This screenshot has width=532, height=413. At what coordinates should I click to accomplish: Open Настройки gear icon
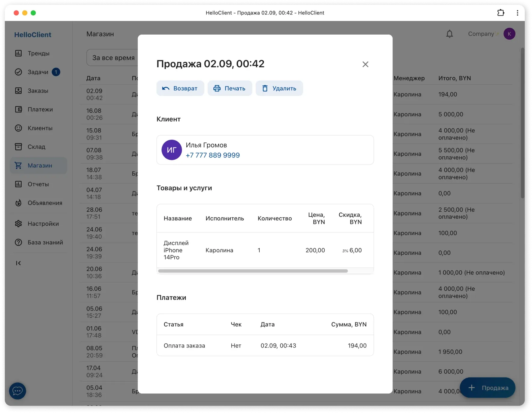[18, 224]
